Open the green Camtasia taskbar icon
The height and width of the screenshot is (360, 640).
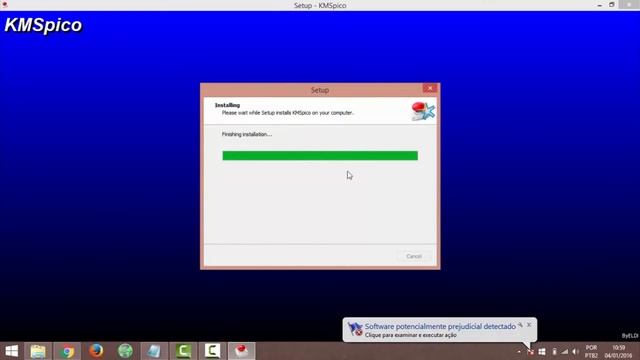183,351
